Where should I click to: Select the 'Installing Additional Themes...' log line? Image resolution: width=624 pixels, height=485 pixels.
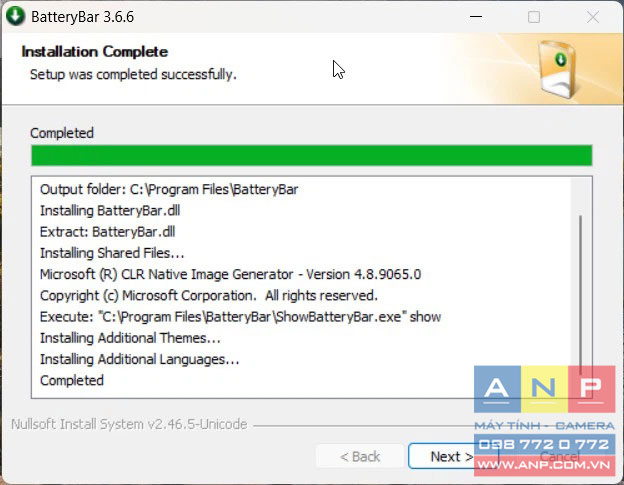(x=130, y=338)
